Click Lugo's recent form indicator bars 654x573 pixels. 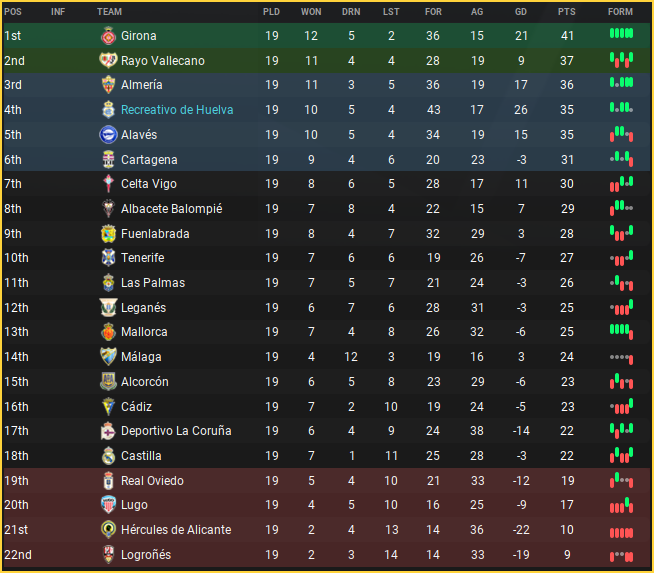pos(621,504)
